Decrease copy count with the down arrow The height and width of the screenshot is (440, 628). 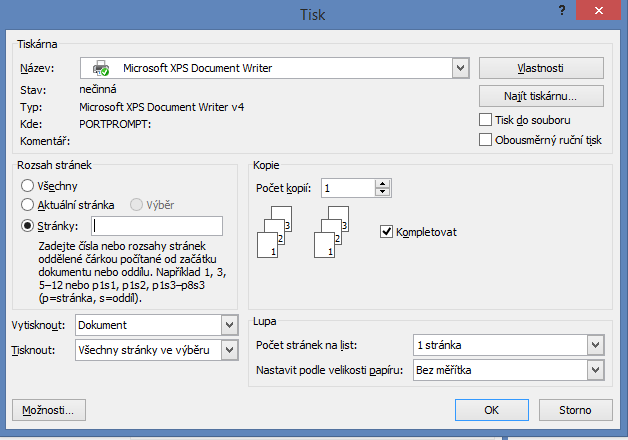(x=382, y=192)
